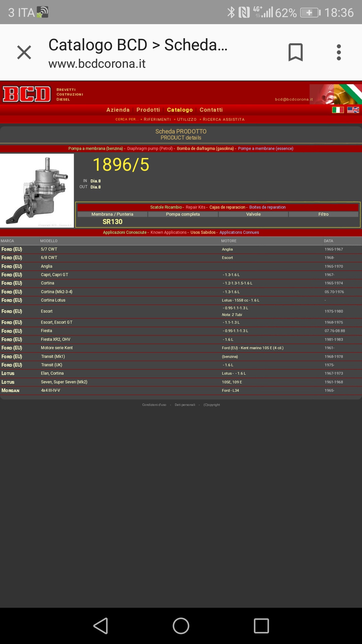Image resolution: width=362 pixels, height=644 pixels.
Task: Open the Android recent apps button
Action: (x=261, y=626)
